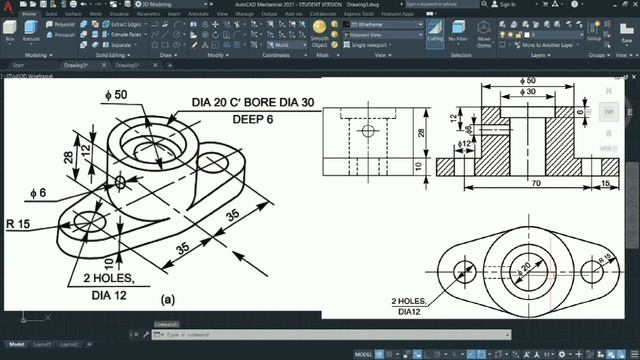Open the 2D Wireframe visual style dropdown
Viewport: 640px width, 360px height.
coord(383,24)
